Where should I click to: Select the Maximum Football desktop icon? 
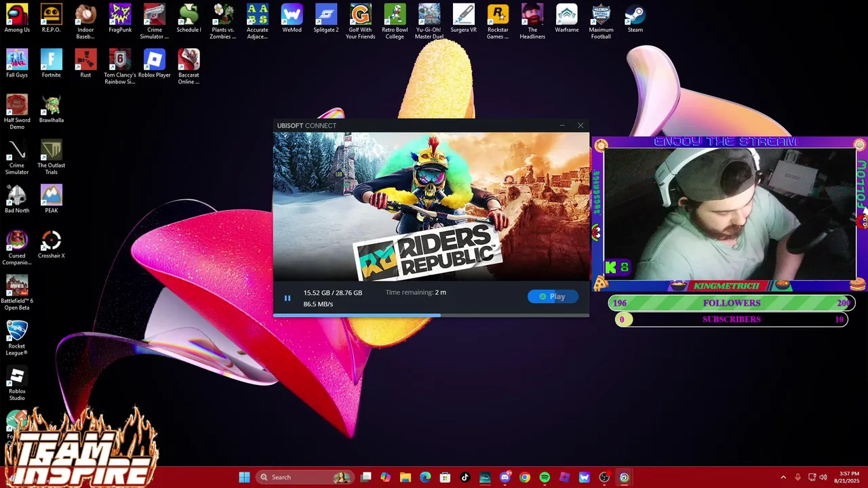[x=601, y=22]
